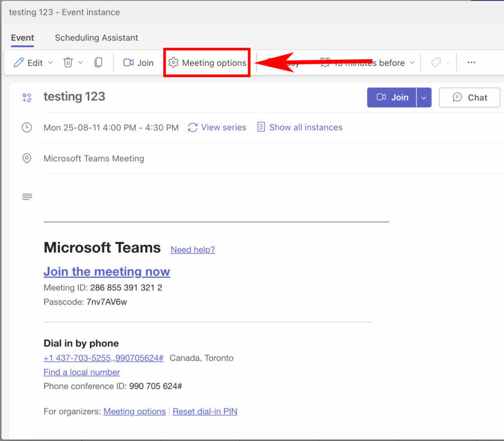Click the description lines icon
The height and width of the screenshot is (441, 504).
coord(27,197)
